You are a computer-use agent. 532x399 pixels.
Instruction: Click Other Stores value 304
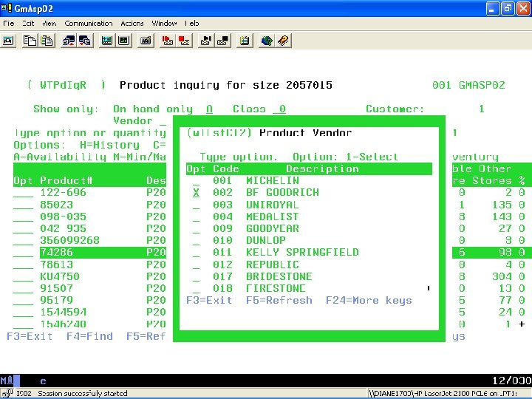pyautogui.click(x=502, y=276)
